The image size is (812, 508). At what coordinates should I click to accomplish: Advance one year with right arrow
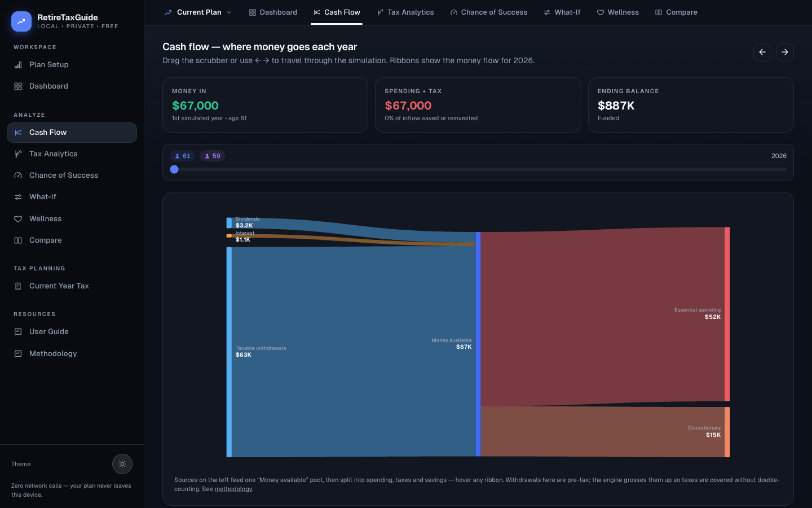[785, 52]
